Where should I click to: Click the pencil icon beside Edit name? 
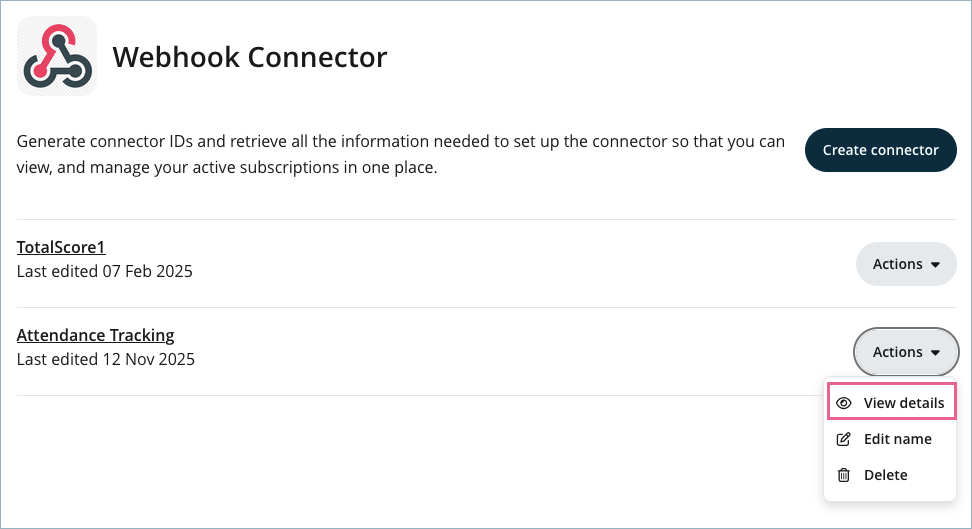click(x=844, y=439)
